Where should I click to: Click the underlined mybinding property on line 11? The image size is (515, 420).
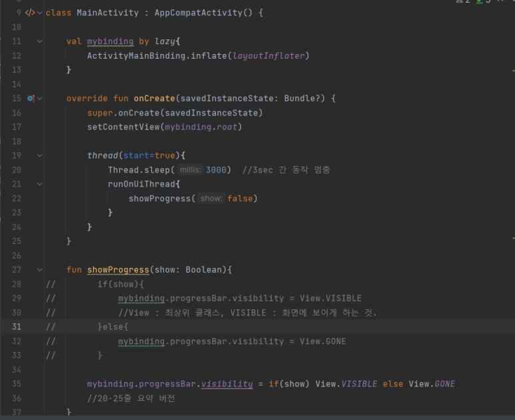coord(111,41)
